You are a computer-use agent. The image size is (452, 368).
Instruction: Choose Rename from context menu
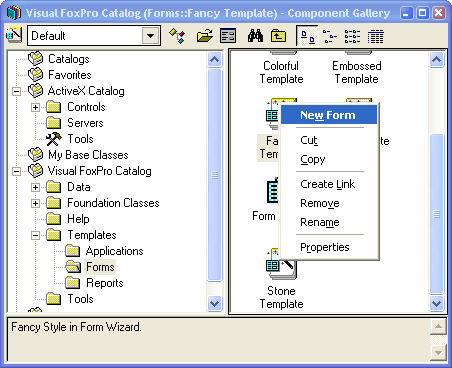point(329,222)
